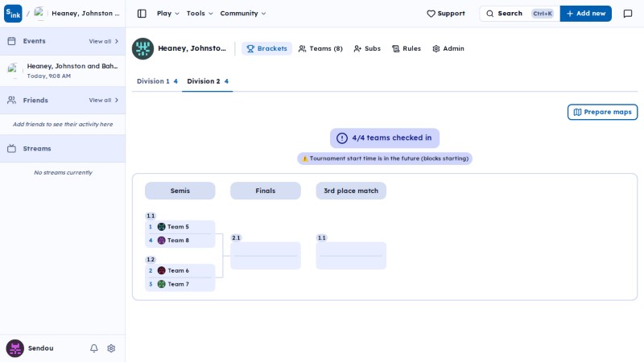Open the sendou.ink logo home link
The image size is (644, 362).
(13, 14)
